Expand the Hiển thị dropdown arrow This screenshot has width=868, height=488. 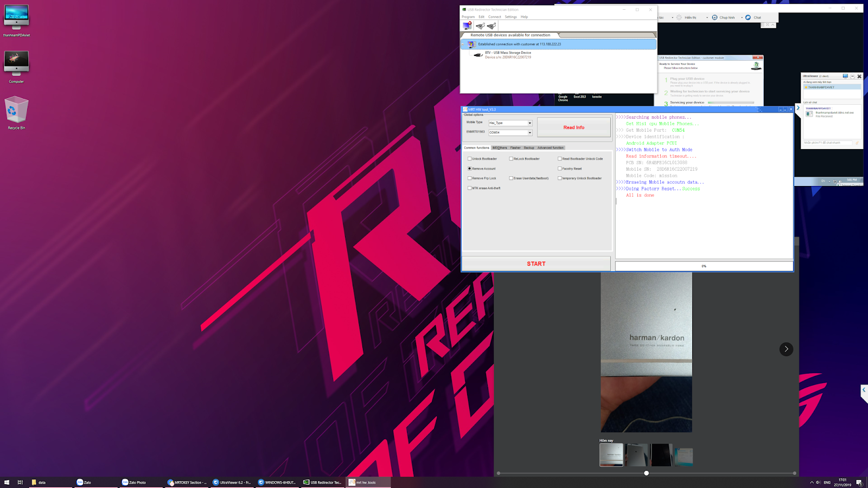[707, 17]
